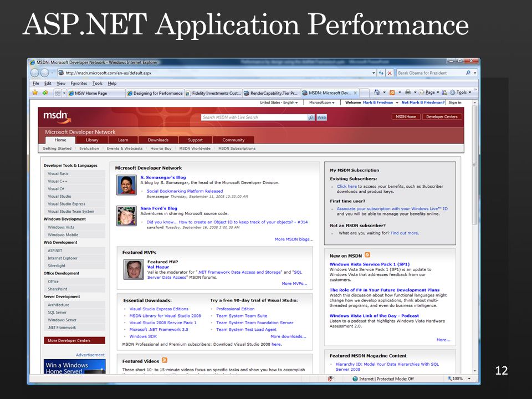Open the Help menu

pyautogui.click(x=112, y=83)
